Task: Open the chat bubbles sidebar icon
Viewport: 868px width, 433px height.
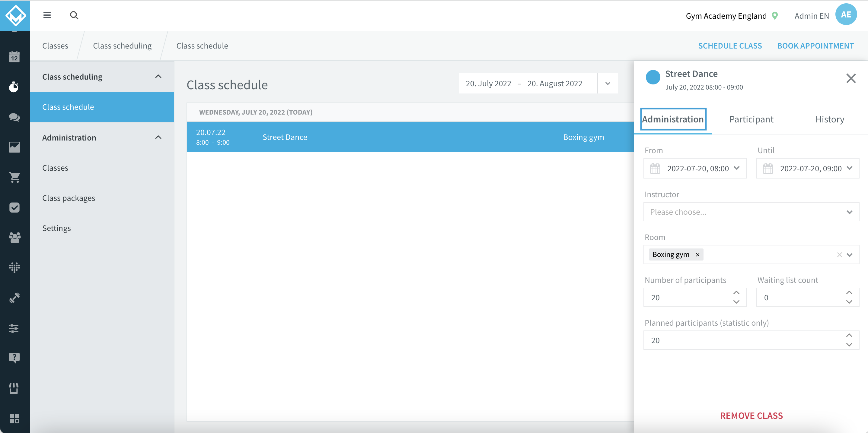Action: [14, 117]
